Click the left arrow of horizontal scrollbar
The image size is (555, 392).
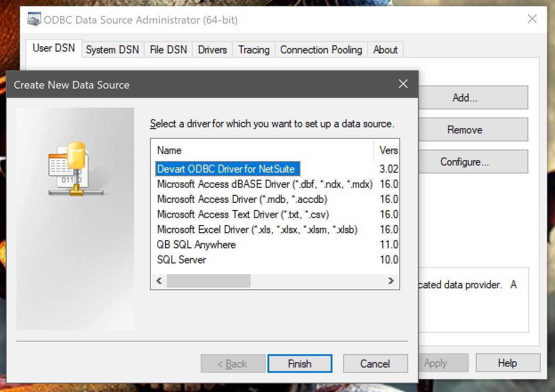pos(159,281)
